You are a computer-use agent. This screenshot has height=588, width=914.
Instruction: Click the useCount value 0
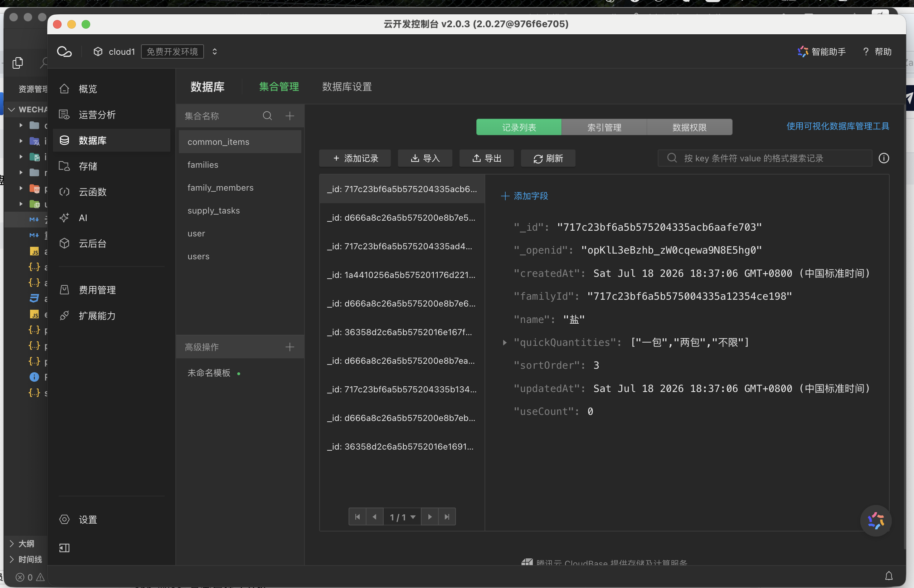point(590,412)
